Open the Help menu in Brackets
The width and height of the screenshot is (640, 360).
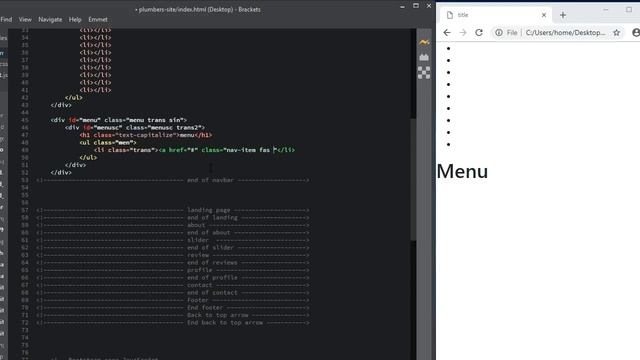pyautogui.click(x=75, y=20)
